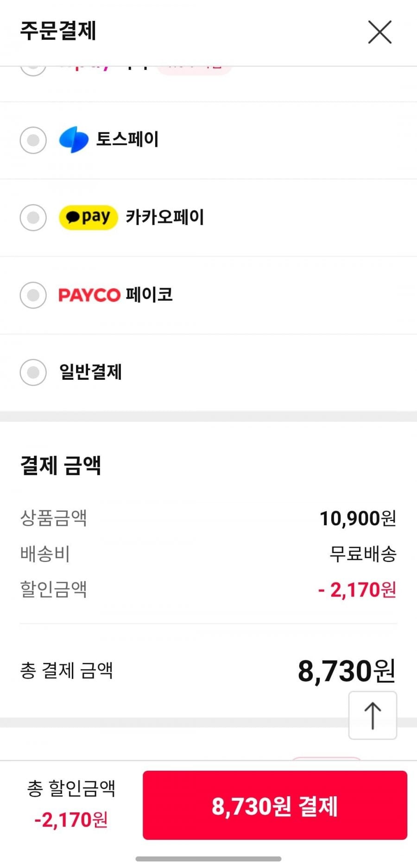Select the partially hidden top payment radio

33,69
